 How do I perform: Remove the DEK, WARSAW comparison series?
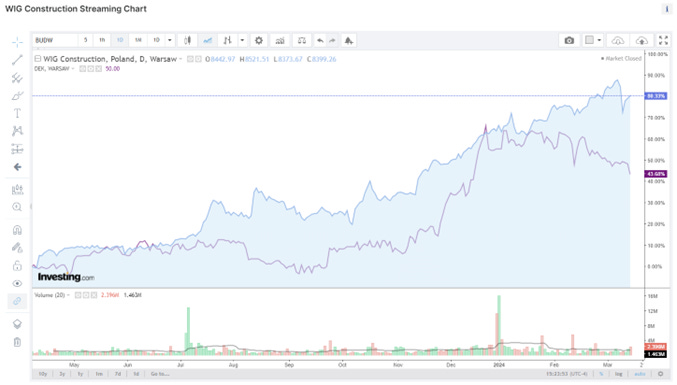tap(98, 69)
